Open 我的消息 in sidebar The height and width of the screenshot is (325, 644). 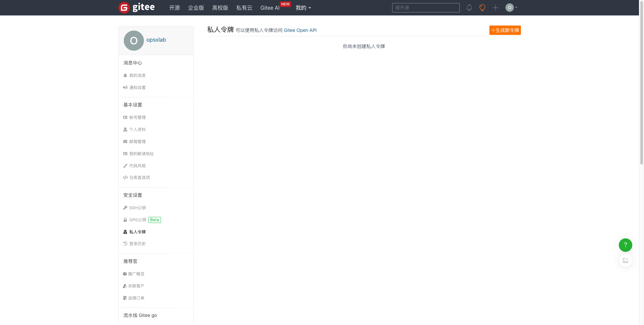point(138,76)
